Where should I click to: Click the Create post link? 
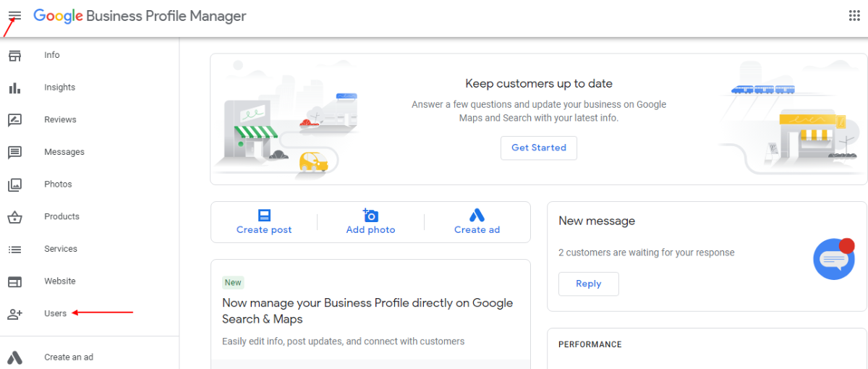[264, 230]
